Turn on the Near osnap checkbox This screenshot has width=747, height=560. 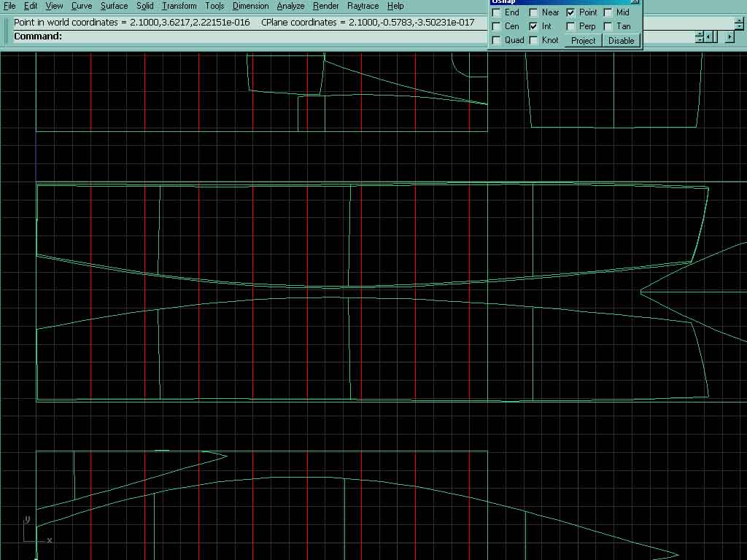coord(534,12)
